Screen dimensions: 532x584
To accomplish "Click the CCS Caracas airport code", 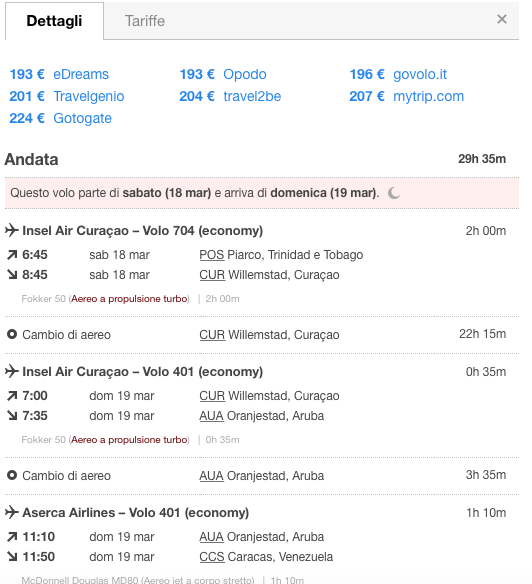I will click(x=212, y=557).
